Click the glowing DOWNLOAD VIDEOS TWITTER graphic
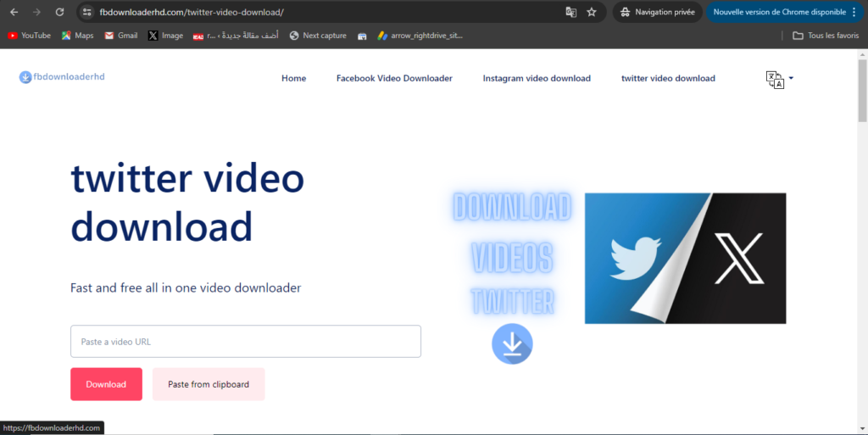 click(x=513, y=255)
